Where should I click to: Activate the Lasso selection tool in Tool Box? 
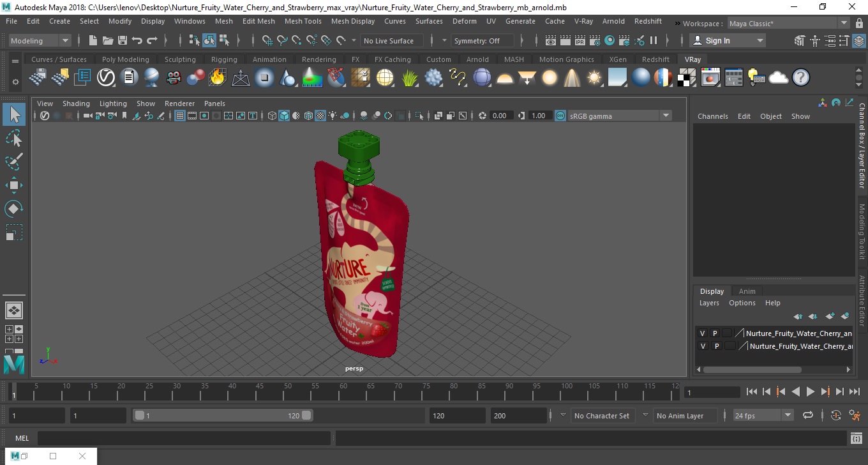[14, 138]
